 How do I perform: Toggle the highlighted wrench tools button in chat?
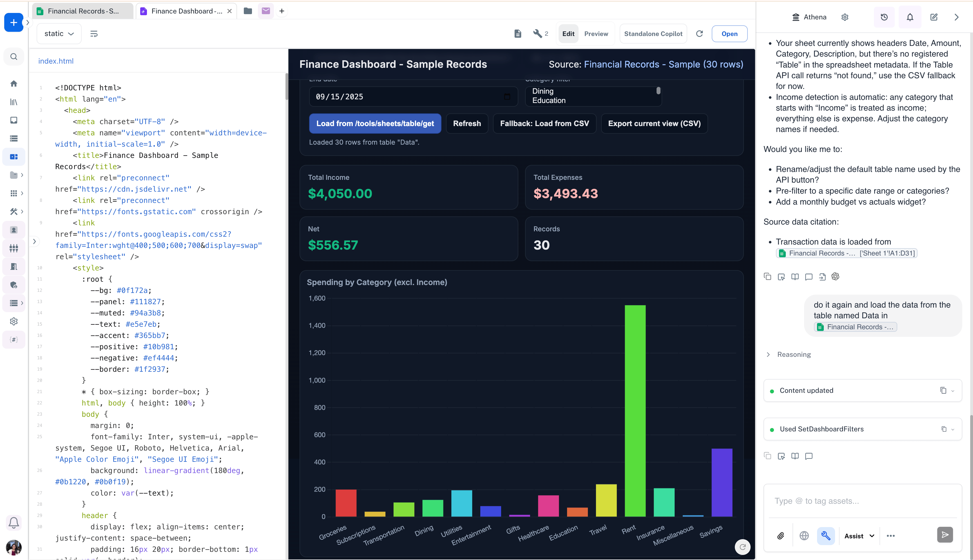[826, 536]
